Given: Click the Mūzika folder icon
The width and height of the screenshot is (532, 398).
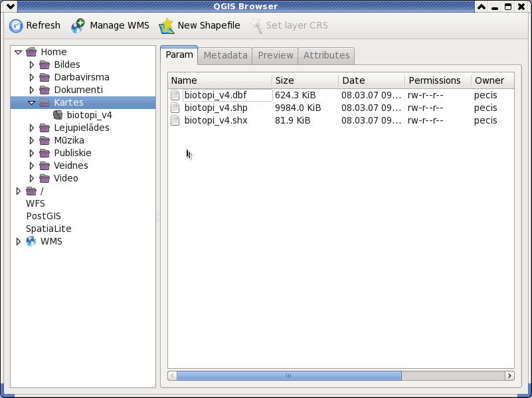Looking at the screenshot, I should coord(44,140).
